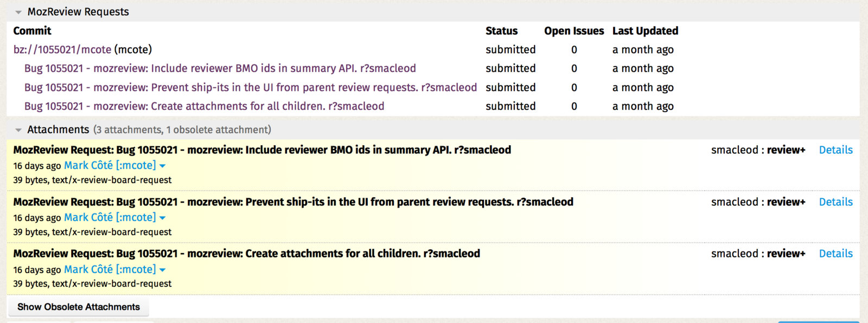Click '16 days ago' on 'Include reviewer BMO ids' attachment

pyautogui.click(x=37, y=166)
